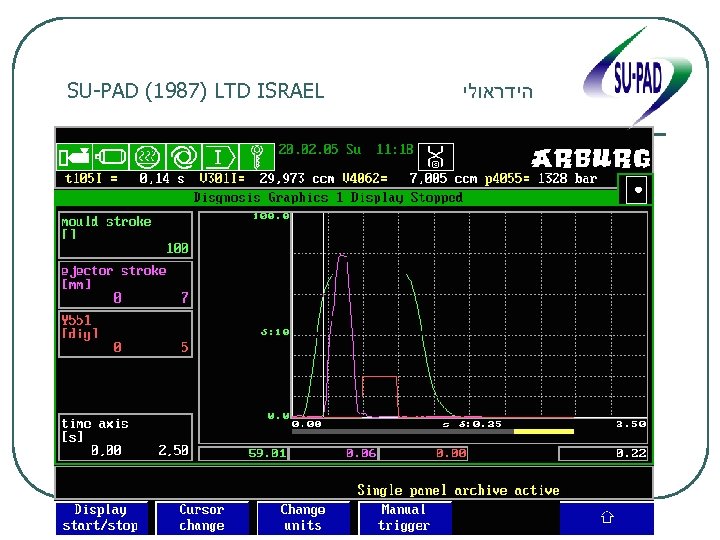Click the dot indicator box at right
Screen dimensions: 720x540
coord(637,189)
